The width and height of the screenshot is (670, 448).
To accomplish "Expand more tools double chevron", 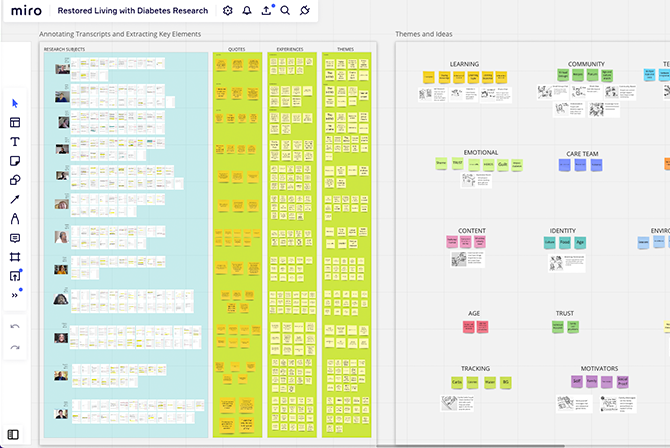I will (15, 295).
